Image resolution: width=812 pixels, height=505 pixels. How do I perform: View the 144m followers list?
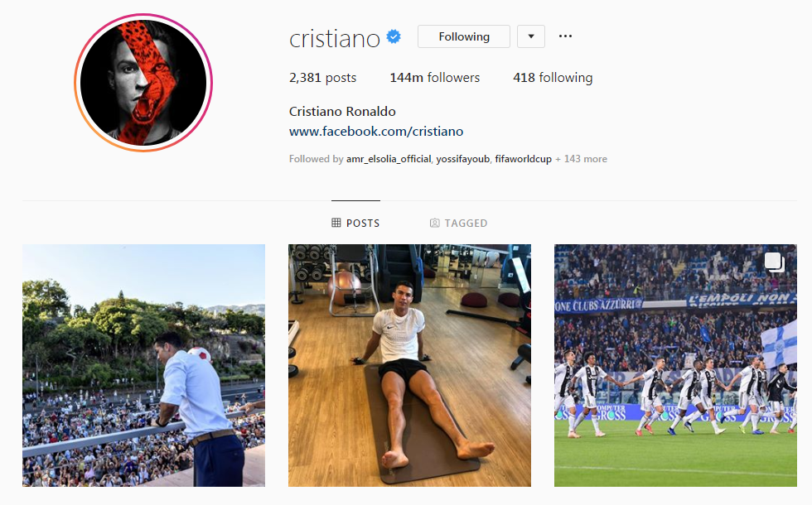pyautogui.click(x=434, y=78)
